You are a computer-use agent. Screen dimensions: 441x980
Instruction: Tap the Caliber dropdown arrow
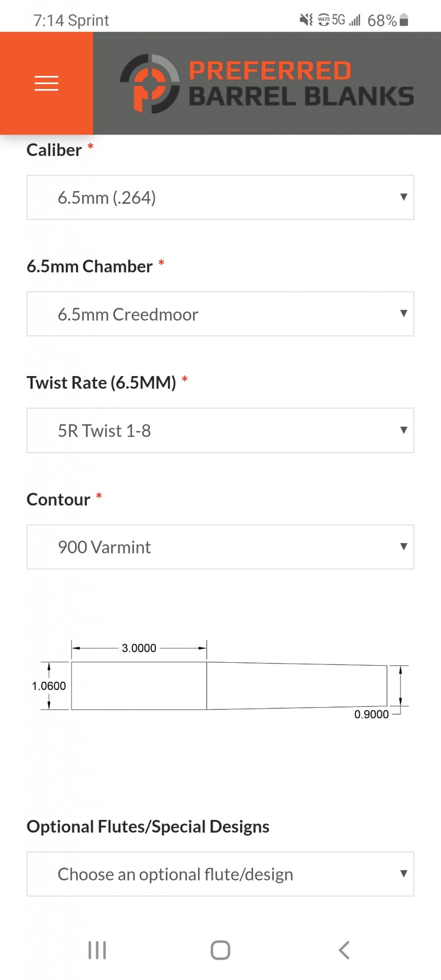[404, 197]
